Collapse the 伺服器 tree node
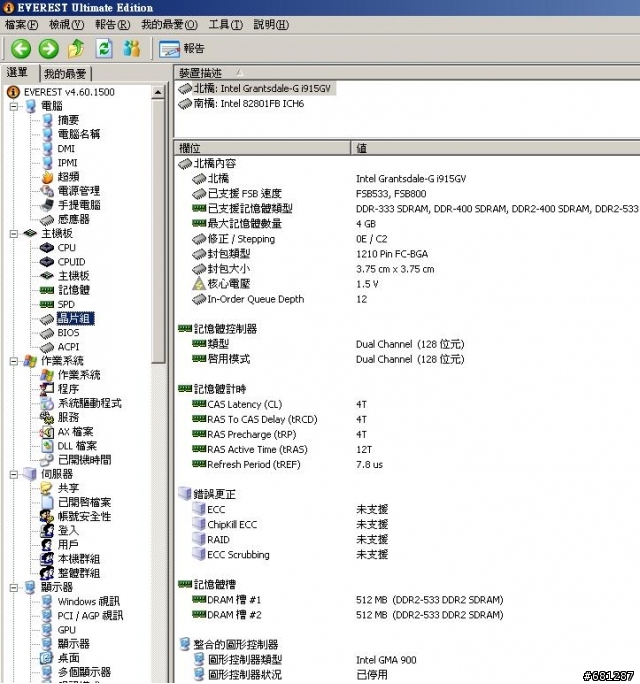 (x=14, y=474)
